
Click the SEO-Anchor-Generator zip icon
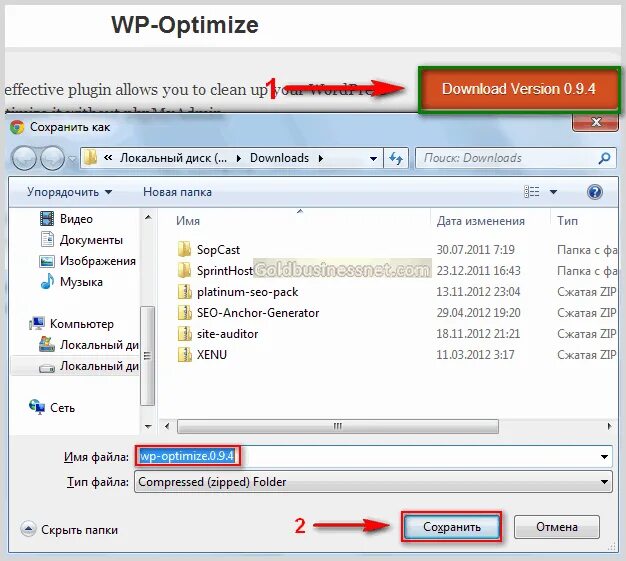pyautogui.click(x=184, y=313)
